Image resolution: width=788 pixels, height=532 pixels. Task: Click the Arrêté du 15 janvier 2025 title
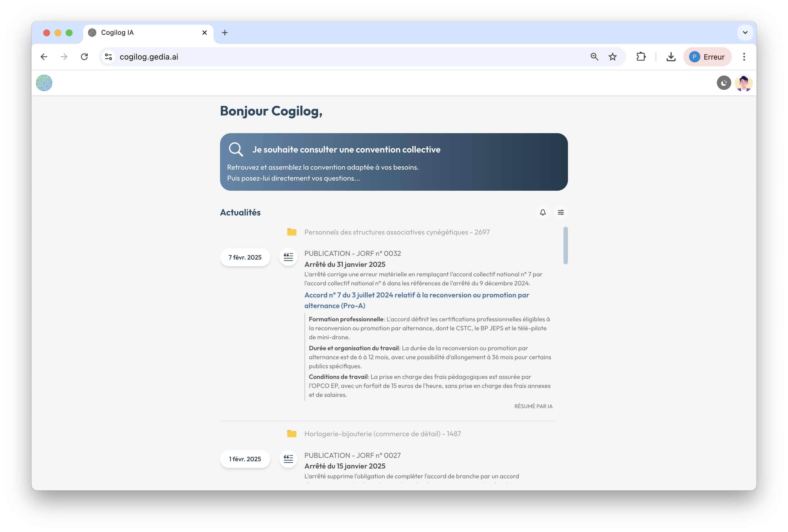345,466
